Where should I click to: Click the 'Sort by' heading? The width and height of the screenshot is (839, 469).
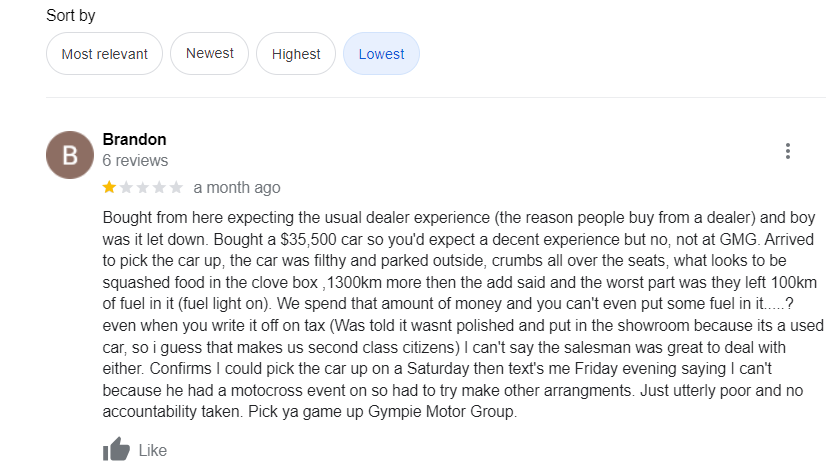(x=71, y=16)
